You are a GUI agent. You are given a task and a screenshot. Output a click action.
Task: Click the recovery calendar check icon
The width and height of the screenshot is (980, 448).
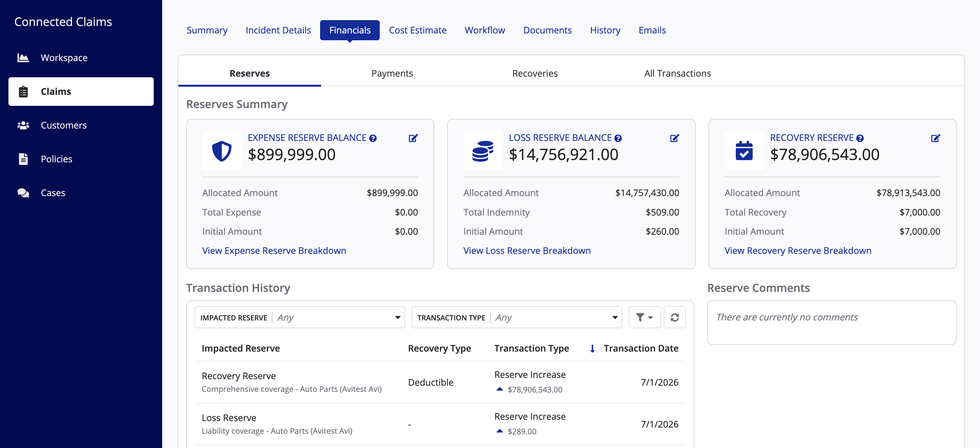click(744, 151)
